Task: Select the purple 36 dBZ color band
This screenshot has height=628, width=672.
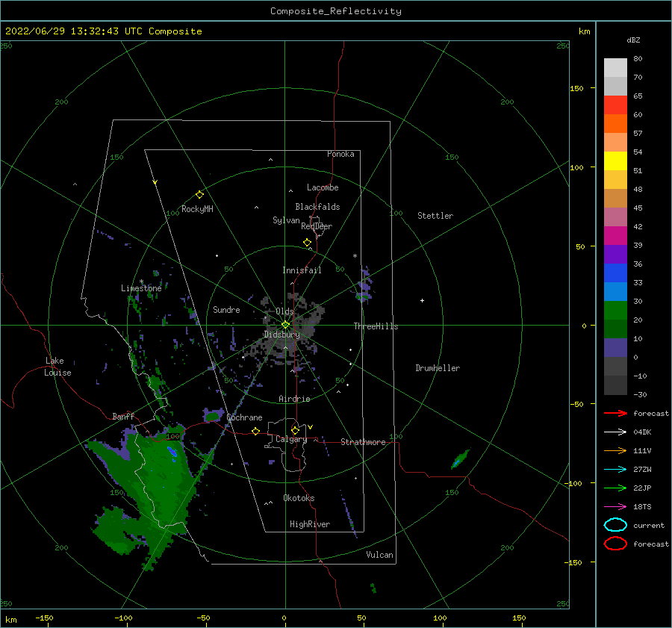Action: pos(615,254)
